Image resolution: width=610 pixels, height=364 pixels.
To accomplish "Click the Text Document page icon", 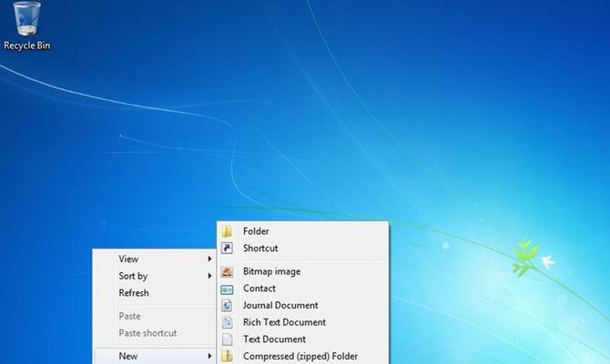I will pyautogui.click(x=227, y=339).
